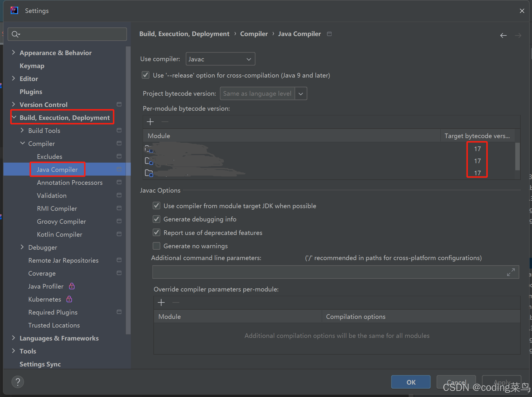The height and width of the screenshot is (397, 532).
Task: Open the Use compiler Javac dropdown
Action: click(x=220, y=59)
